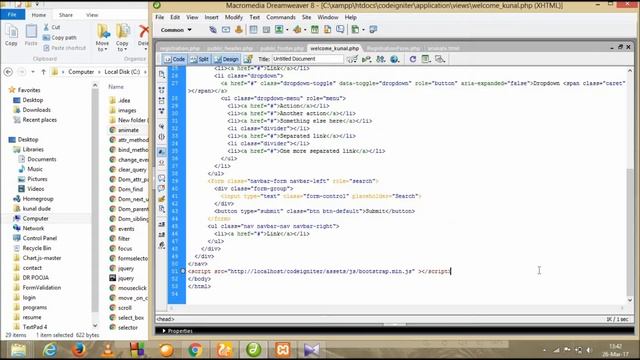The width and height of the screenshot is (640, 360).
Task: Click the Images insert icon
Action: click(x=279, y=29)
